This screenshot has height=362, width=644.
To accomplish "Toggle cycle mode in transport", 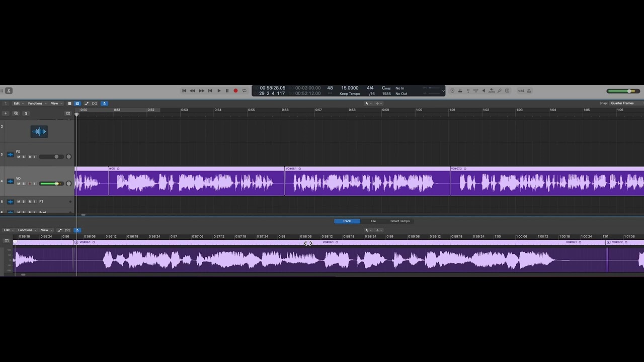I will tap(244, 91).
